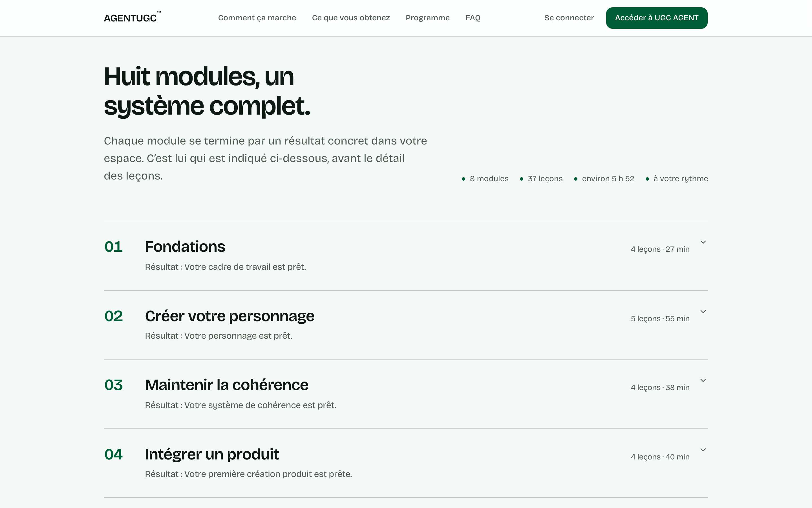Viewport: 812px width, 508px height.
Task: Click the Fondations module title
Action: (x=185, y=247)
